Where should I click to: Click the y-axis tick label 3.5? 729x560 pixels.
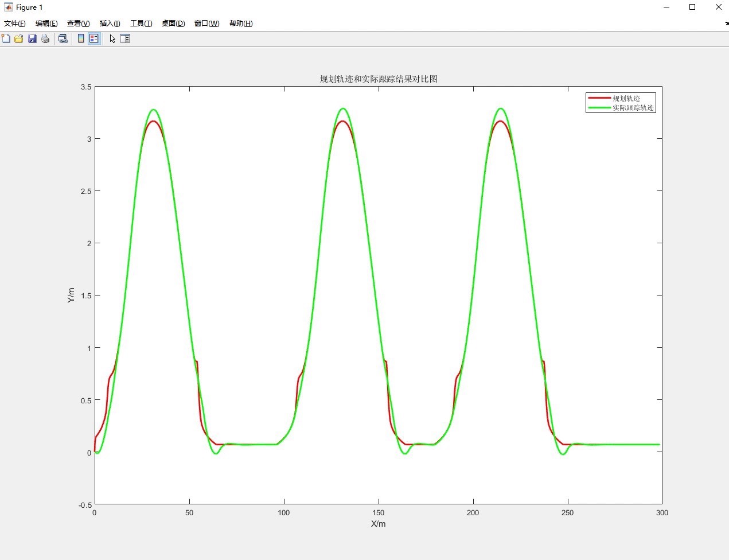[86, 87]
